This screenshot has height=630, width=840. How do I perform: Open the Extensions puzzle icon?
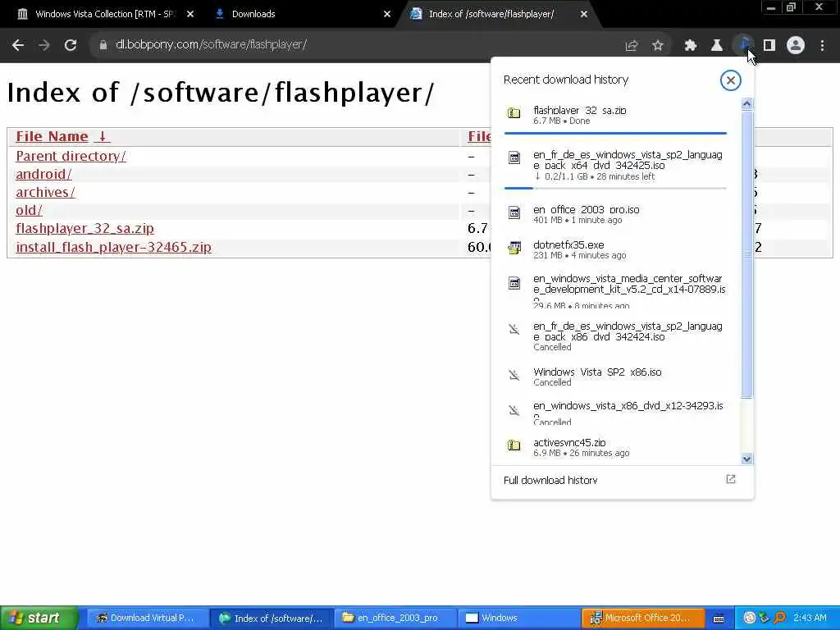pyautogui.click(x=690, y=46)
